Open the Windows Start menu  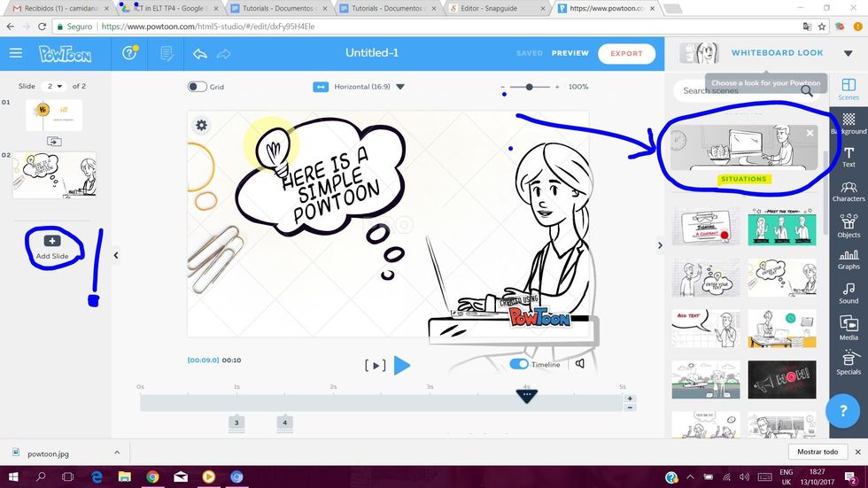click(x=12, y=476)
